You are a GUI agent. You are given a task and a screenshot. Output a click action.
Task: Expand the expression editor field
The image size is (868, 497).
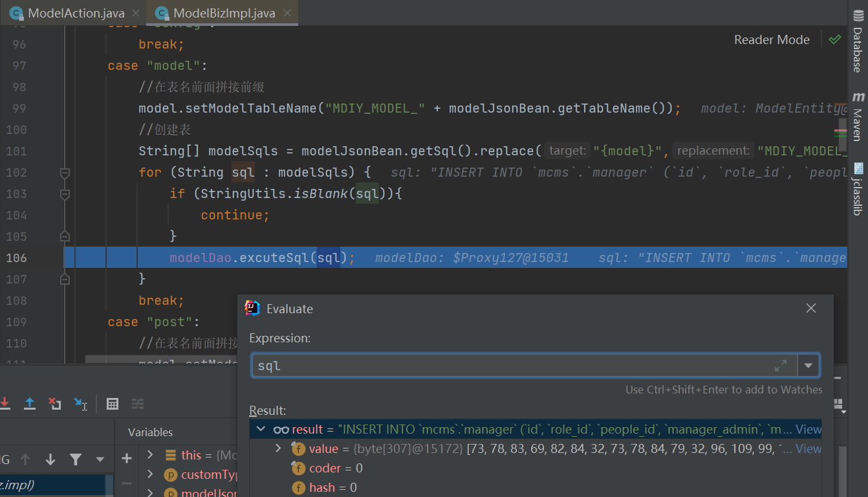781,366
